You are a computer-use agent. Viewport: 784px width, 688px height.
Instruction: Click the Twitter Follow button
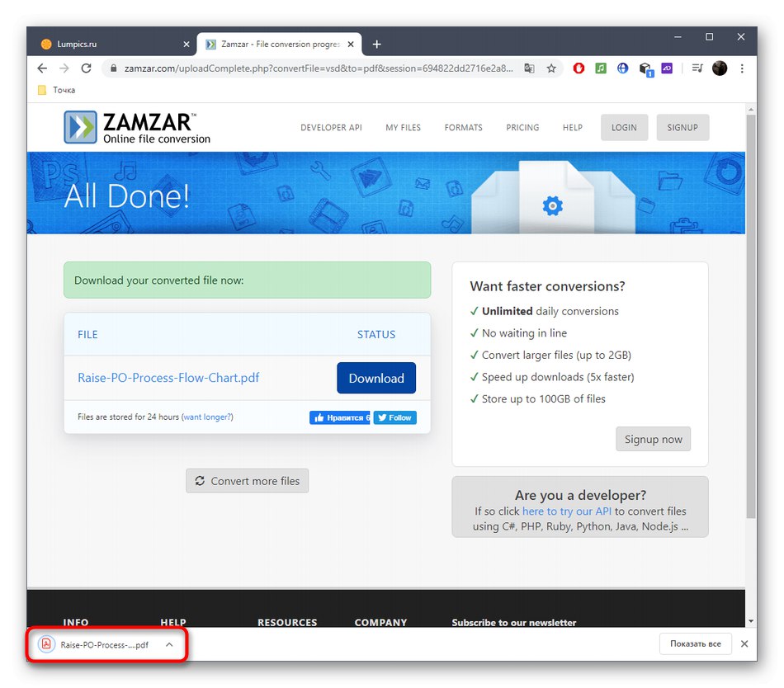[x=395, y=417]
